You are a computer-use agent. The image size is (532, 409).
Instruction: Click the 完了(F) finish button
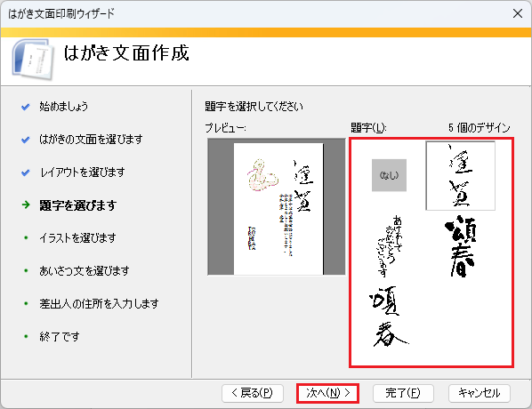pyautogui.click(x=403, y=393)
